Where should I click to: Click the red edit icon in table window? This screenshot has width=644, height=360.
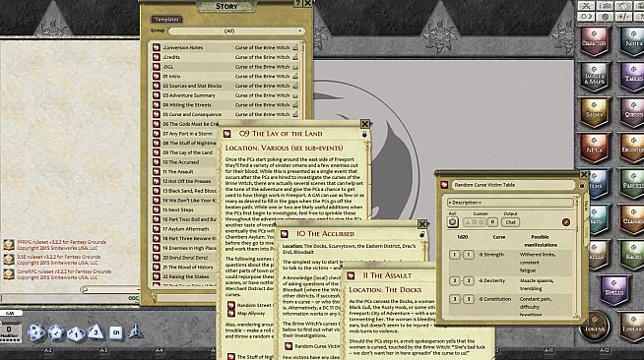point(566,222)
